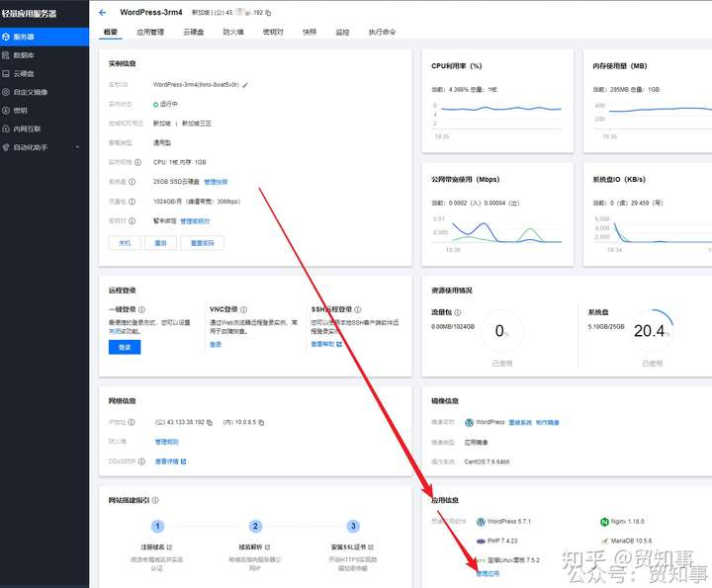This screenshot has height=588, width=712.
Task: Click 重装系统 link in image info
Action: [520, 422]
